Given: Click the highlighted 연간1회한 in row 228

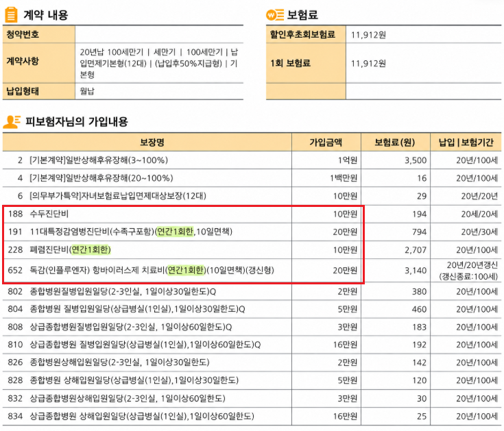Looking at the screenshot, I should click(x=90, y=249).
